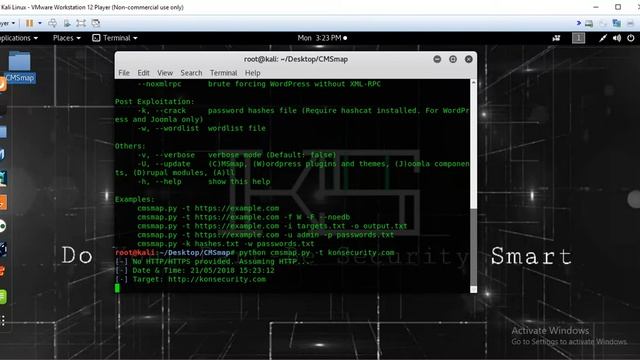Close the root@kali terminal window
The height and width of the screenshot is (360, 640).
(469, 59)
